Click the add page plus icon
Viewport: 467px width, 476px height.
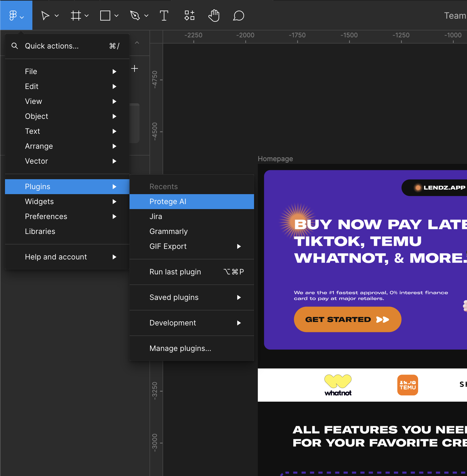(134, 68)
